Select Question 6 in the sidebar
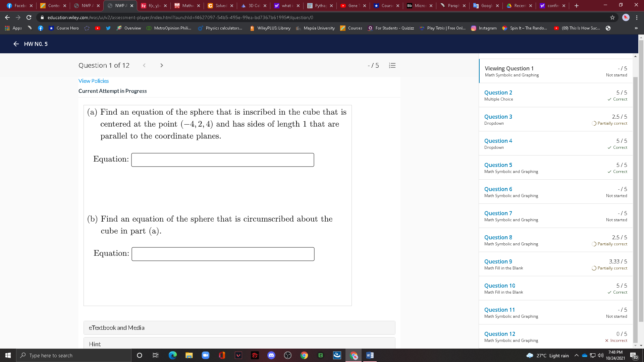The width and height of the screenshot is (644, 362). [498, 189]
